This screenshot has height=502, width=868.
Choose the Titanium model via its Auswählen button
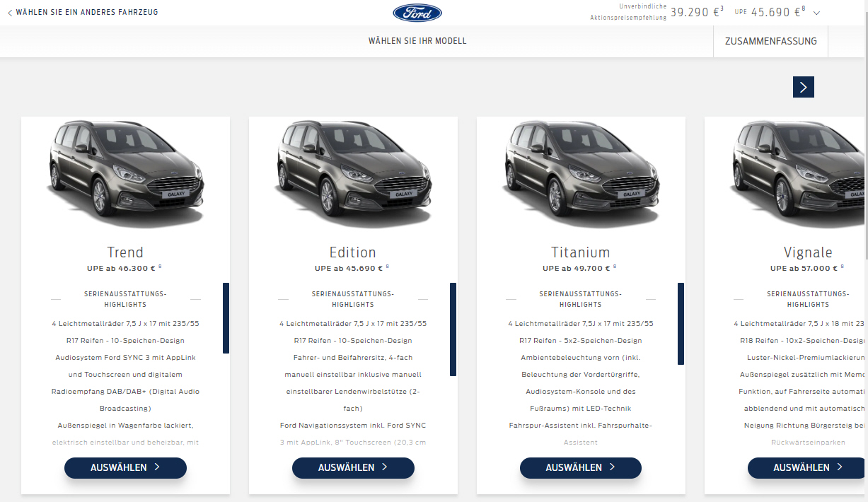click(581, 467)
